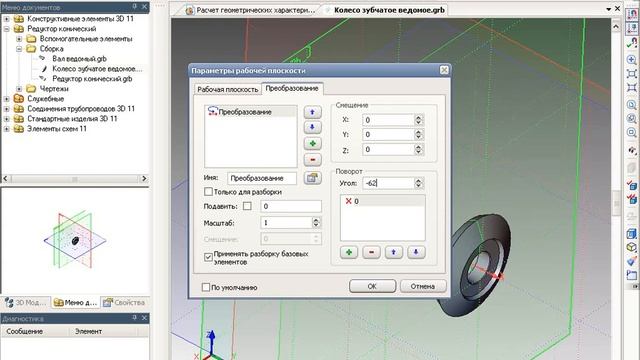Select X 0 axis entry in rotation list
Viewport: 640px width, 360px height.
[382, 201]
